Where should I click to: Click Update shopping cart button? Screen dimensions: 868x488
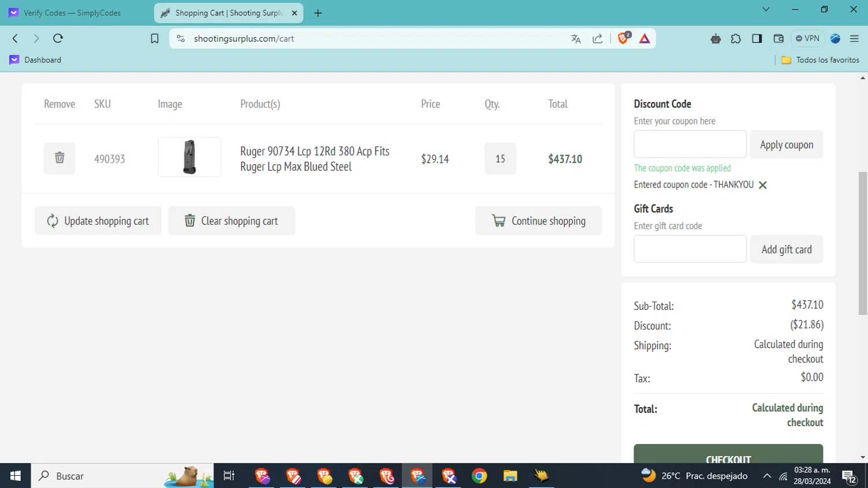tap(98, 221)
